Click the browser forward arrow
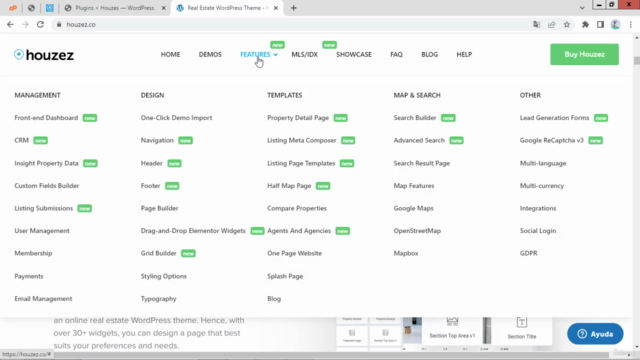The height and width of the screenshot is (360, 640). pos(25,24)
